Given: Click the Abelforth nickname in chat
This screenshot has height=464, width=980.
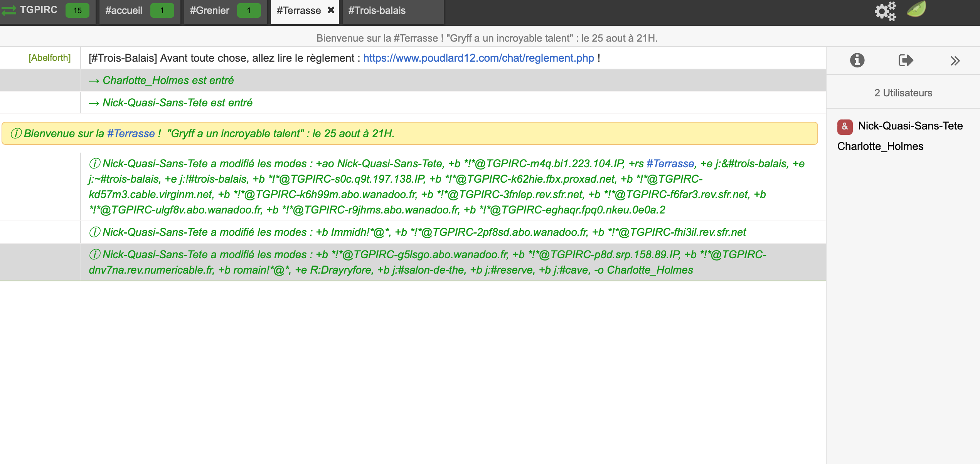Looking at the screenshot, I should pos(50,58).
